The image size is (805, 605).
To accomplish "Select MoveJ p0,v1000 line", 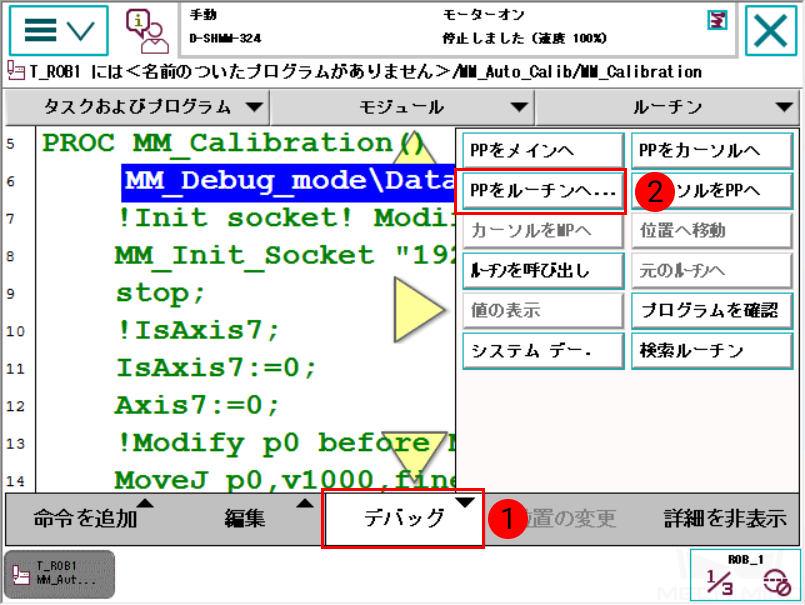I will [x=285, y=481].
